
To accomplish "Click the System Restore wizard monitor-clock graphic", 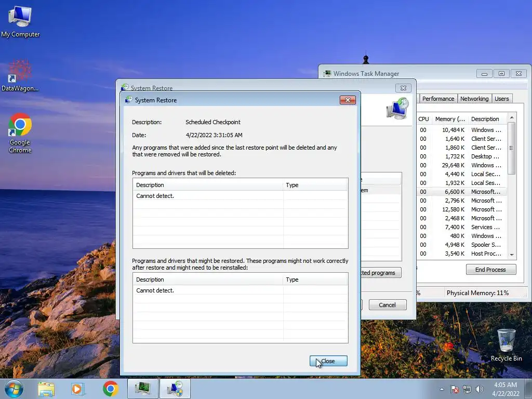I will (x=397, y=108).
